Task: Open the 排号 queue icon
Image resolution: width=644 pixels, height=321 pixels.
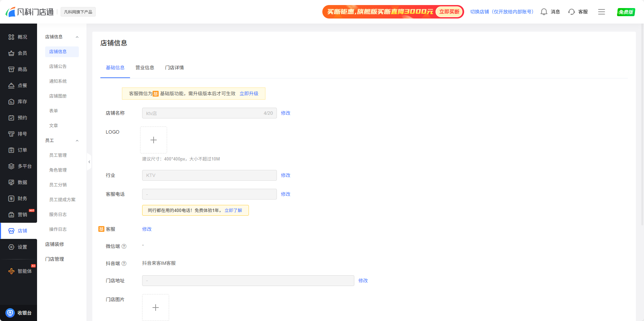Action: point(11,134)
